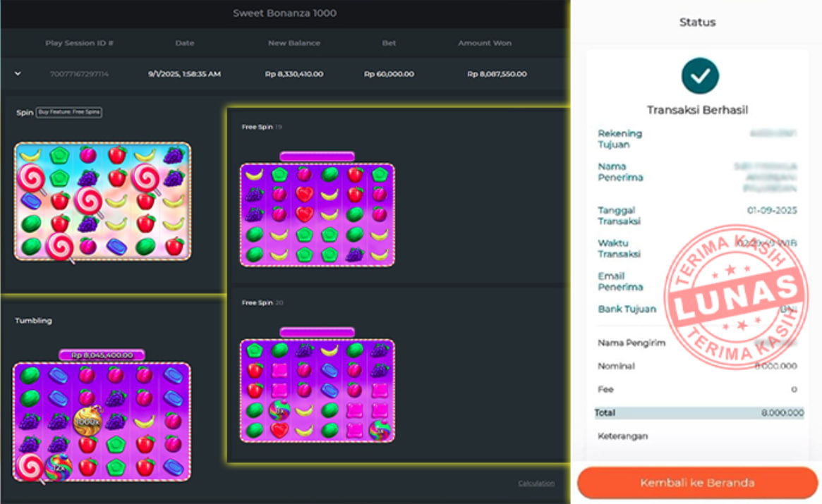This screenshot has width=822, height=504.
Task: Click the Bank Tujuan label
Action: click(x=627, y=309)
